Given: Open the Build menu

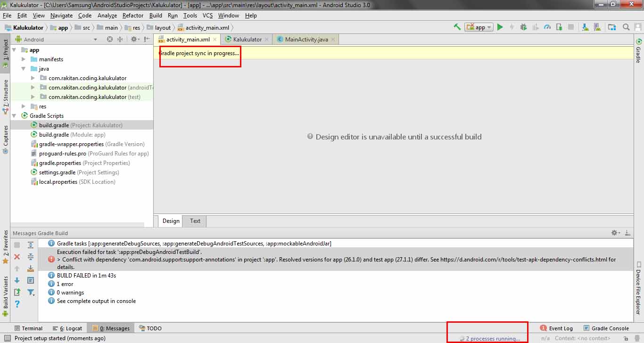Looking at the screenshot, I should point(156,15).
